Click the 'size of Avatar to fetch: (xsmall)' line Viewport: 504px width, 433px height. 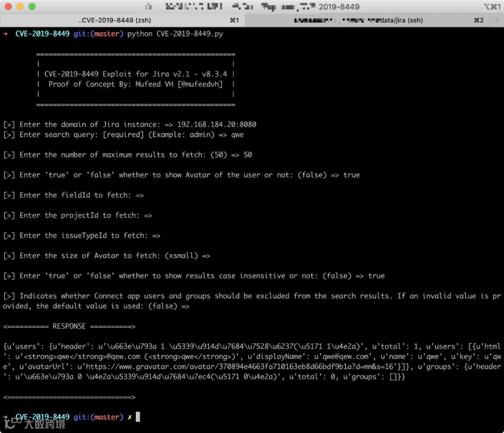[107, 256]
